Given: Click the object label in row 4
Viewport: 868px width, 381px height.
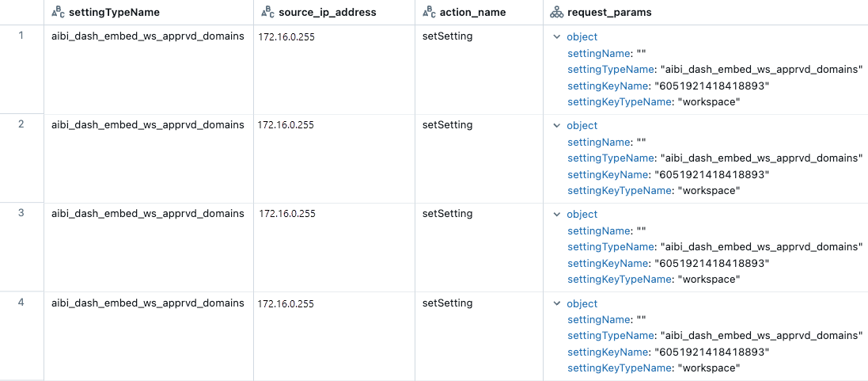Looking at the screenshot, I should [x=582, y=304].
